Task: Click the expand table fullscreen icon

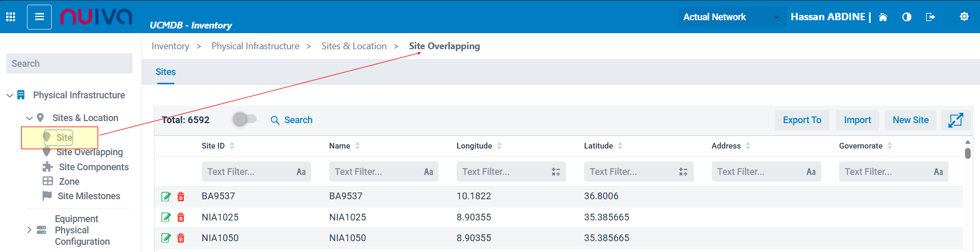Action: 955,120
